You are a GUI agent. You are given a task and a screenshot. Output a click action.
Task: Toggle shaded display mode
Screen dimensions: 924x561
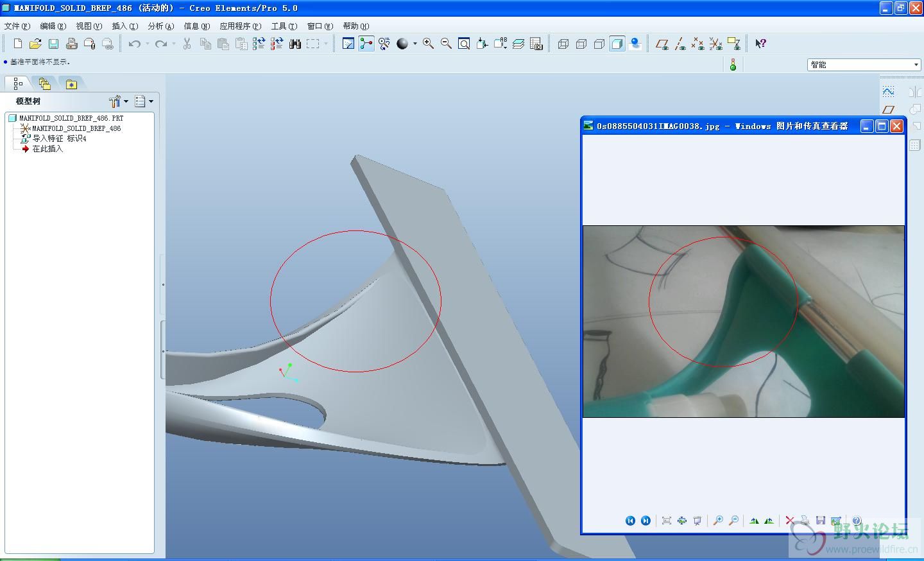[x=617, y=44]
